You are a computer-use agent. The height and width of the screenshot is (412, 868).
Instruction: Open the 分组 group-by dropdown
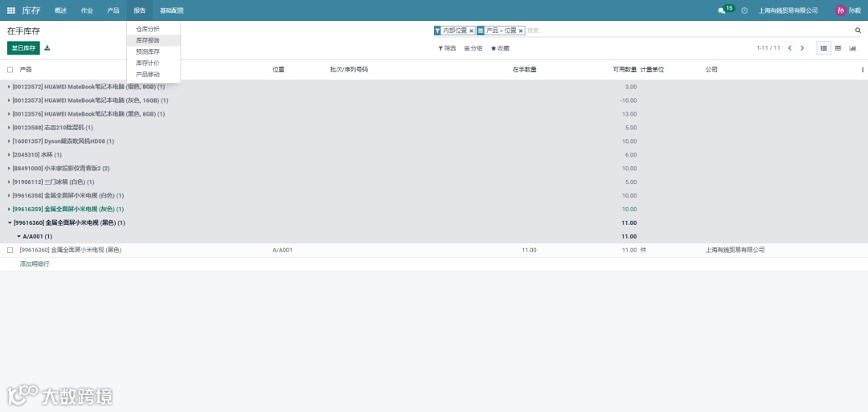(473, 48)
